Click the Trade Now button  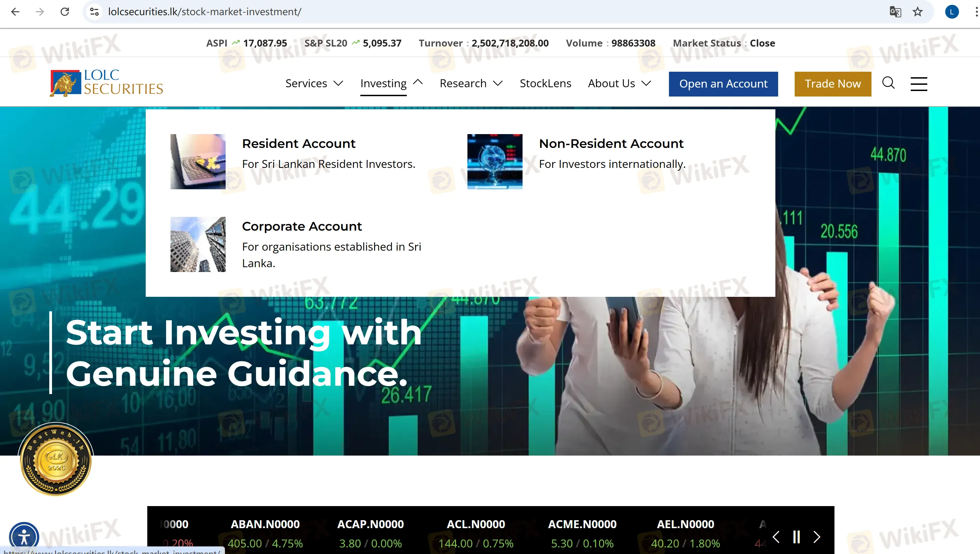point(832,83)
